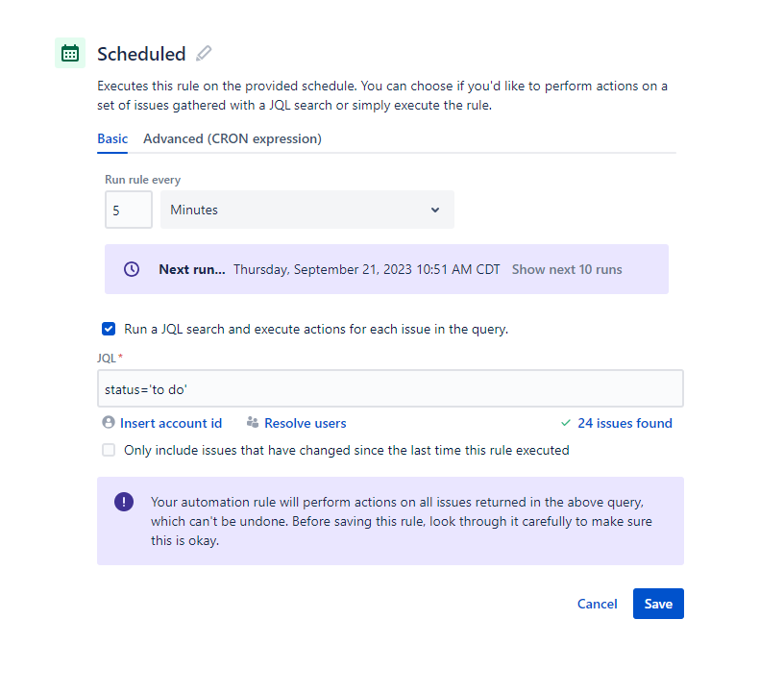Click the Resolve users people icon
This screenshot has height=694, width=784.
(x=253, y=422)
